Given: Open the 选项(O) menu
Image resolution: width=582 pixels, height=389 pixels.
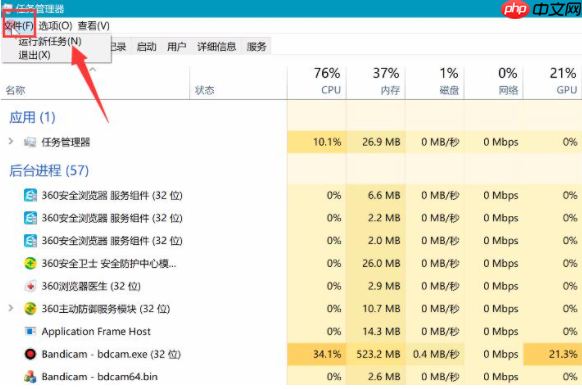Looking at the screenshot, I should (55, 26).
